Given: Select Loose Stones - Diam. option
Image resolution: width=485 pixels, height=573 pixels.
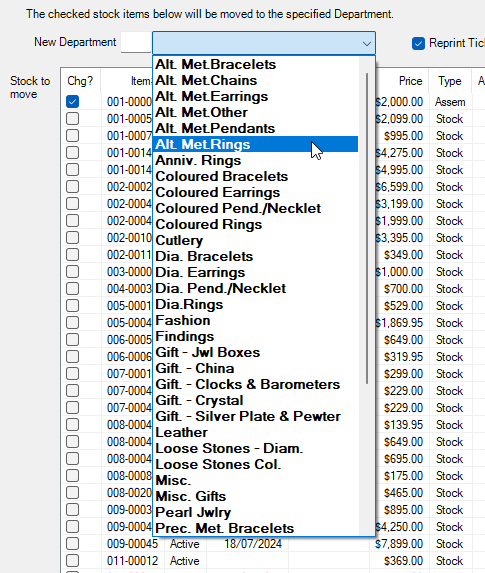Looking at the screenshot, I should 255,448.
